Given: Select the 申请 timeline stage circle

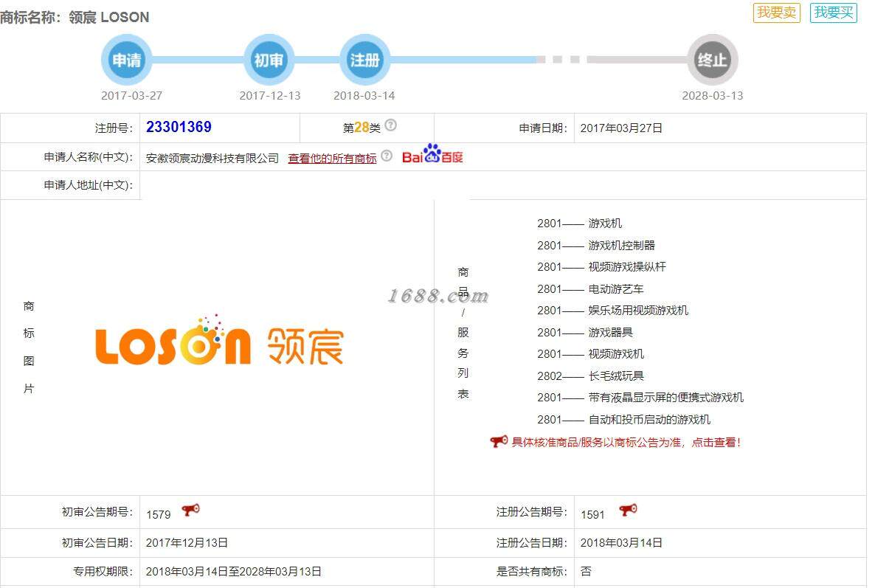Looking at the screenshot, I should (x=127, y=60).
